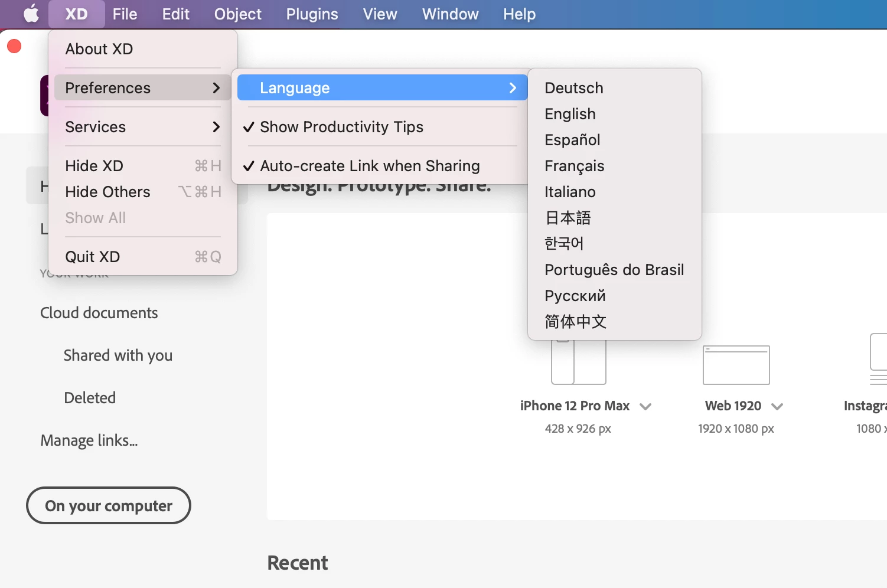887x588 pixels.
Task: Expand the Services submenu
Action: (x=143, y=127)
